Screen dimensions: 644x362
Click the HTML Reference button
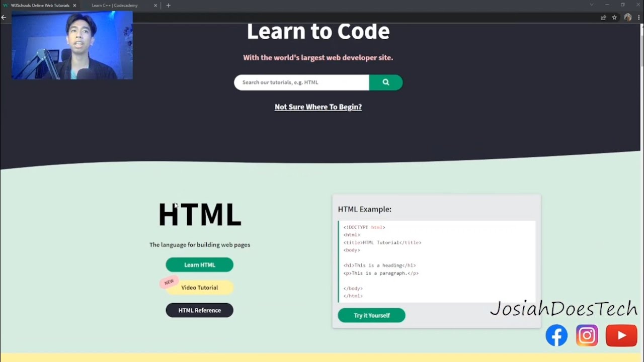click(200, 310)
